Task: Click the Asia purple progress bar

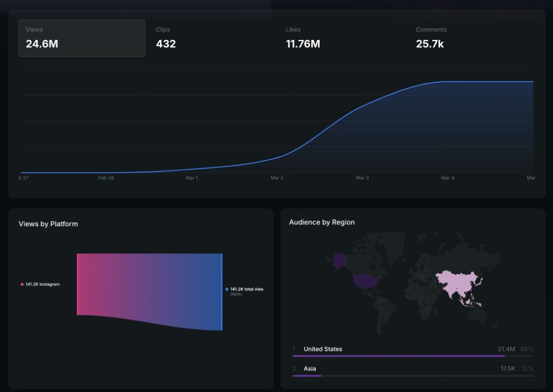Action: [x=307, y=375]
